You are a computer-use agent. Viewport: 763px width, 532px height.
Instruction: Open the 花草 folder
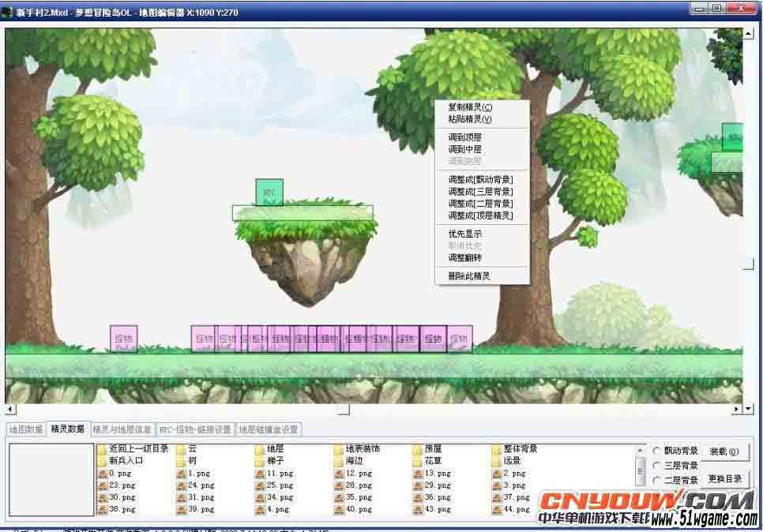(x=428, y=460)
